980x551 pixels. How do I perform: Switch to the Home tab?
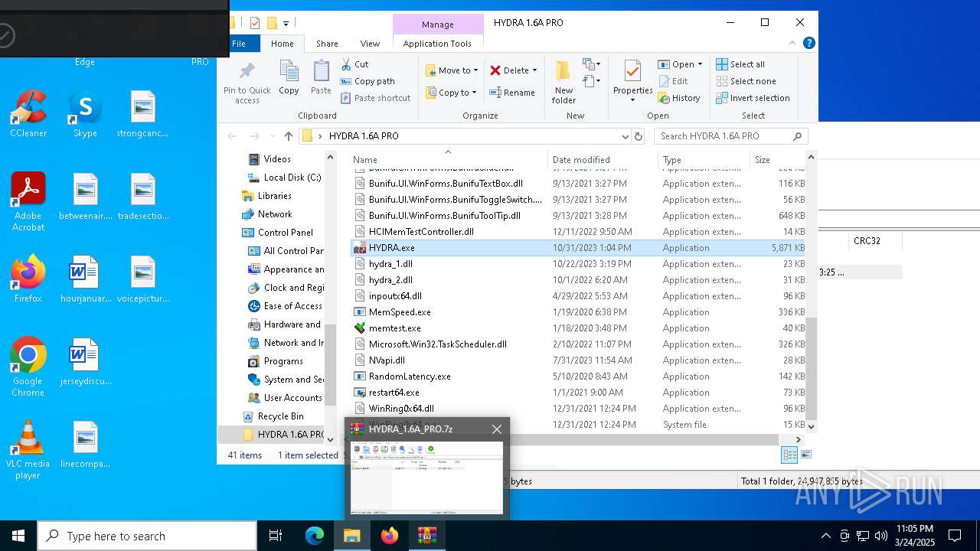click(x=282, y=44)
